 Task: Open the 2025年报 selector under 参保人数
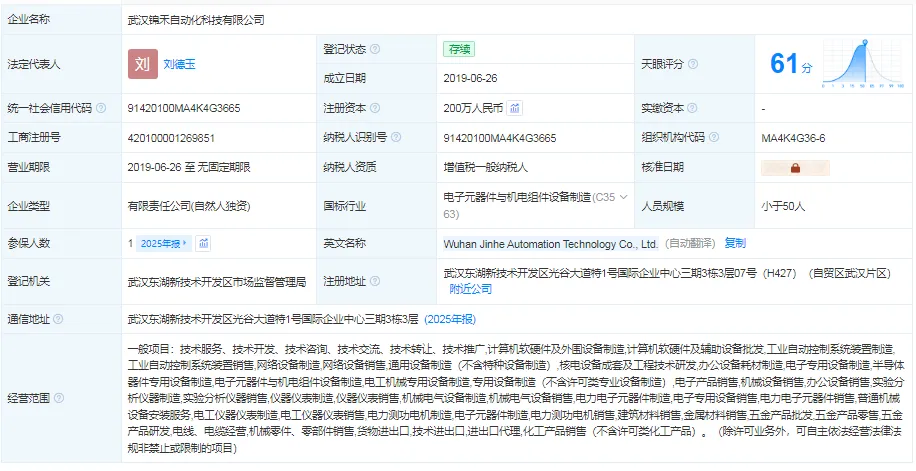pos(164,244)
